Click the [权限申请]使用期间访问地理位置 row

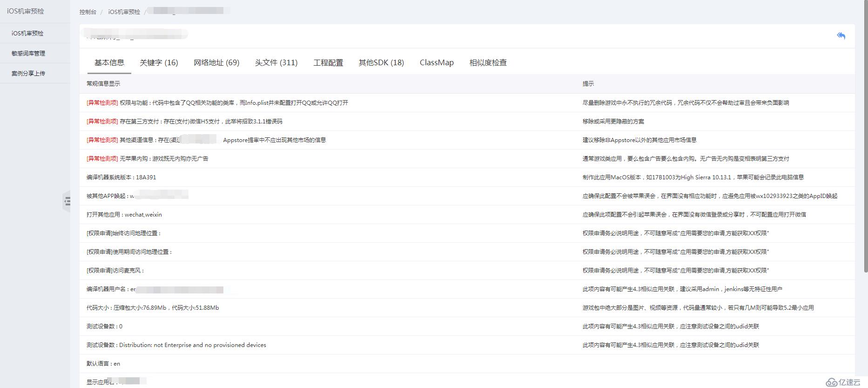tap(467, 252)
